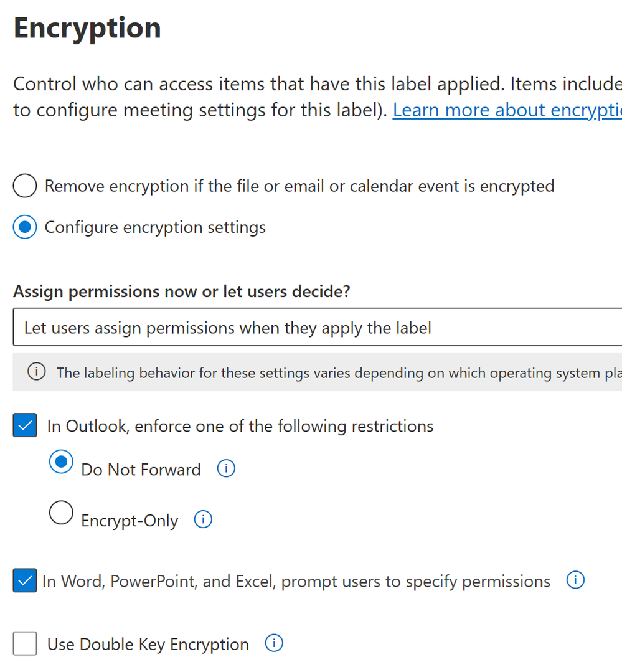Choose the Encrypt-Only radio option
Image resolution: width=622 pixels, height=672 pixels.
(61, 513)
